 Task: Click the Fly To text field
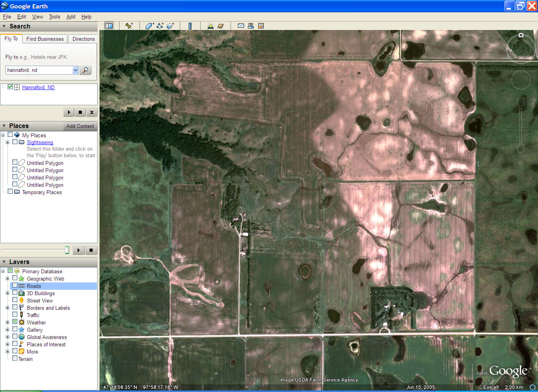point(39,70)
